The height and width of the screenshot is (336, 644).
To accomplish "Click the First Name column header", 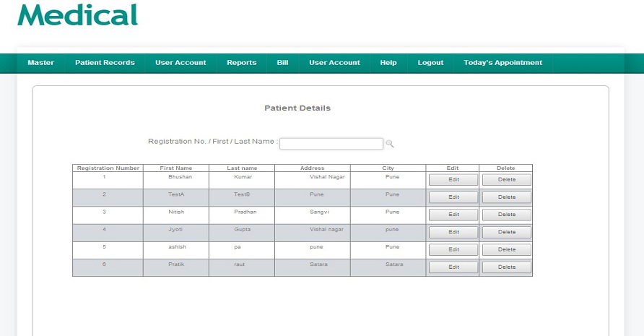I will tap(175, 168).
